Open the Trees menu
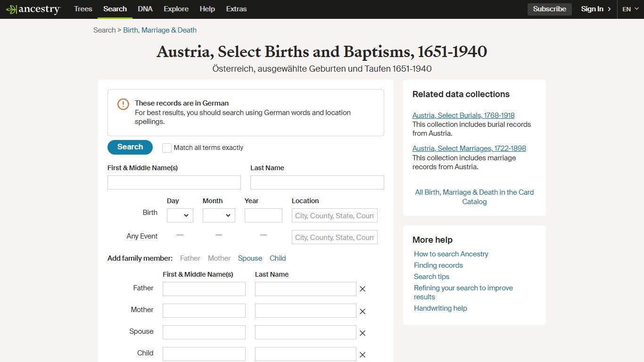Screen dimensions: 644x362 pos(83,9)
